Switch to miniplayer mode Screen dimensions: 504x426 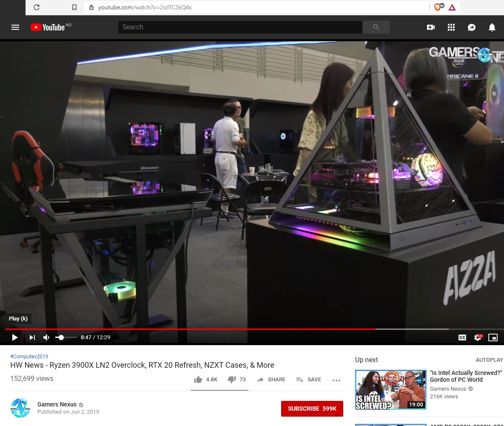click(493, 337)
